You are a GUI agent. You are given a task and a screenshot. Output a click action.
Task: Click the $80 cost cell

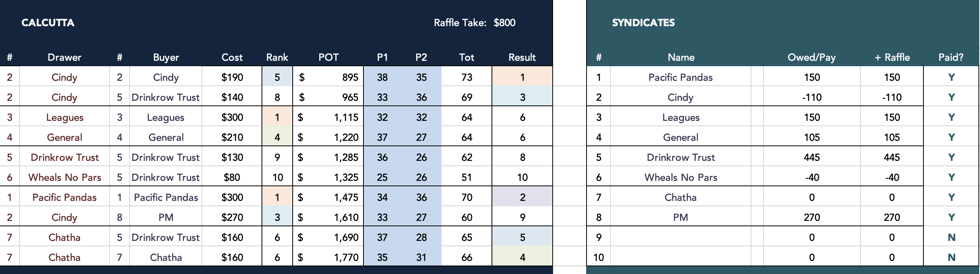coord(232,177)
